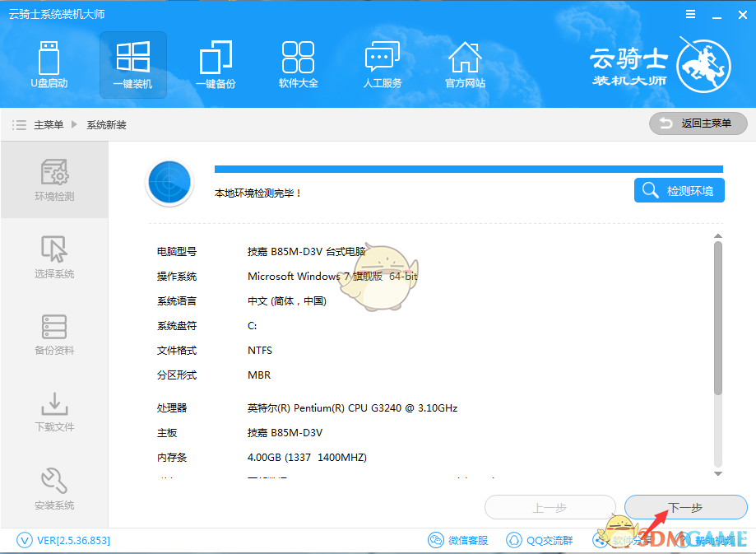Click the 检测环境 detect environment button
This screenshot has width=756, height=554.
[679, 191]
